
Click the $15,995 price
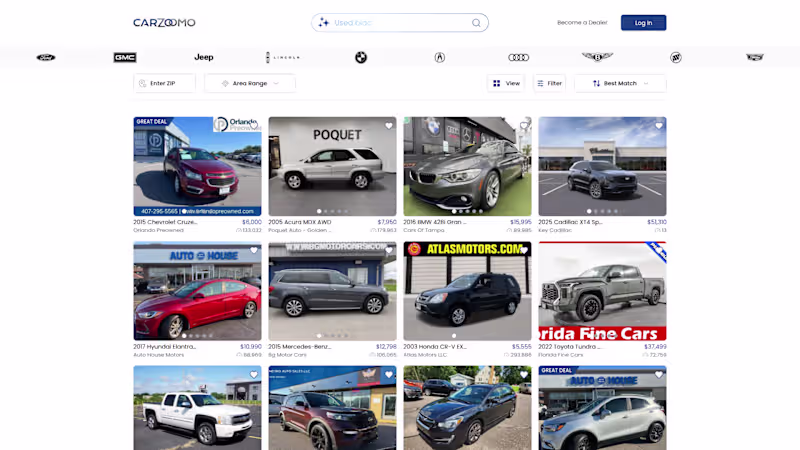[520, 222]
